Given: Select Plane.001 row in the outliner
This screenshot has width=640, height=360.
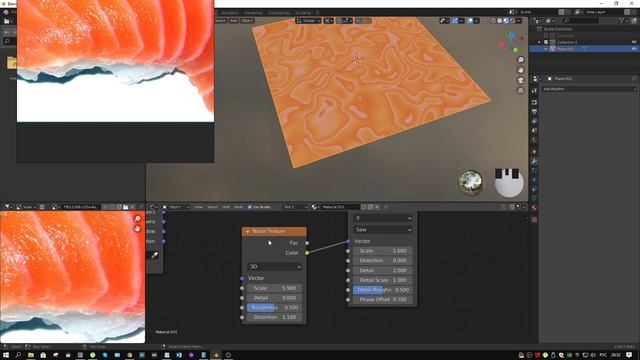Looking at the screenshot, I should [584, 49].
